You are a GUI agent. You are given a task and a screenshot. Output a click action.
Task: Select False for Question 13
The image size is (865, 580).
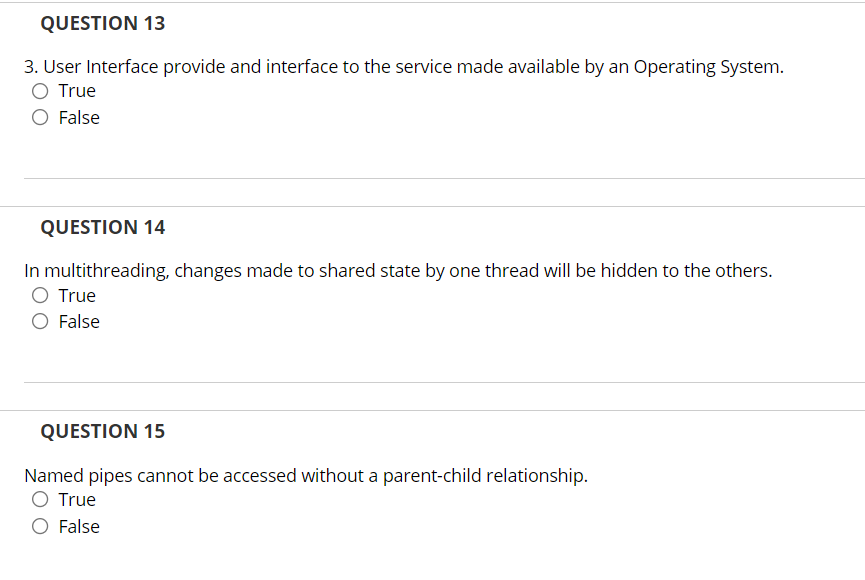coord(39,117)
